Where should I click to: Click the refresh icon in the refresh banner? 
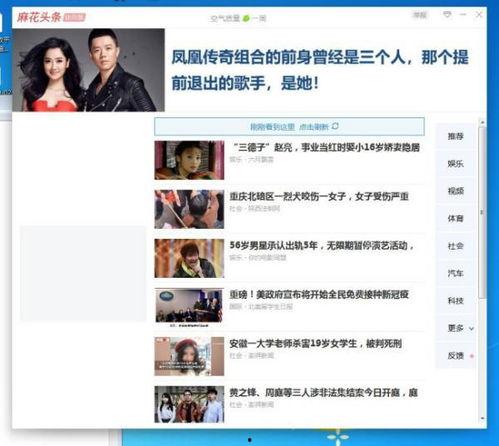click(x=335, y=126)
